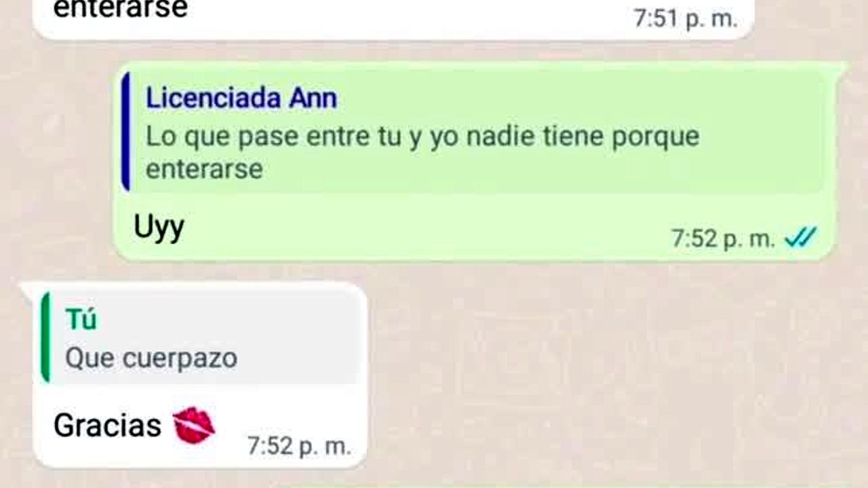
Task: Open the quoted Licenciada Ann sender name
Action: pos(241,98)
